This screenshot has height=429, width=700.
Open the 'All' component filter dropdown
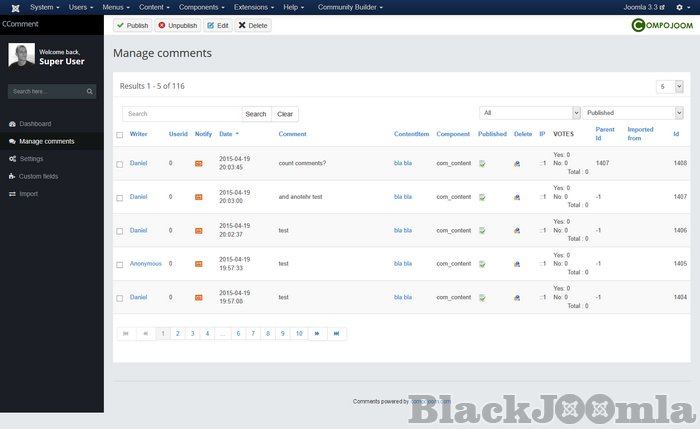pyautogui.click(x=530, y=113)
